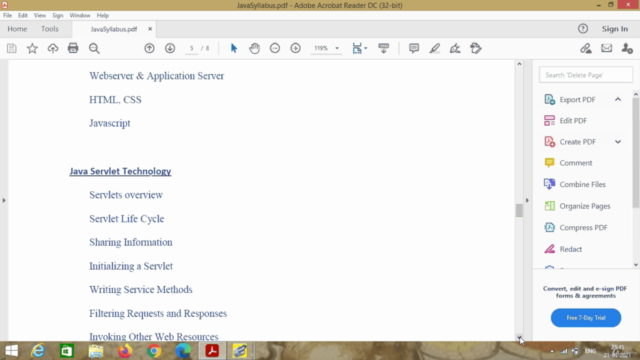Open Create PDF tool
The width and height of the screenshot is (640, 360).
[578, 142]
